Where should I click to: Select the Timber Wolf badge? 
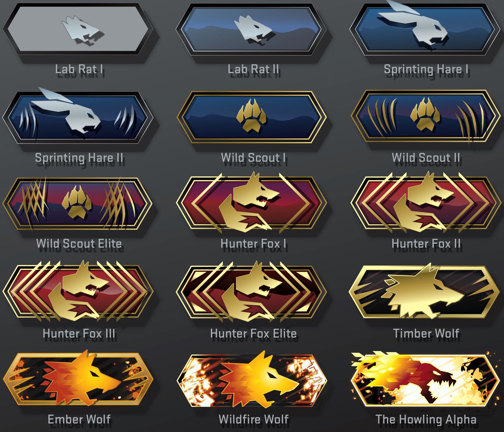coord(424,292)
